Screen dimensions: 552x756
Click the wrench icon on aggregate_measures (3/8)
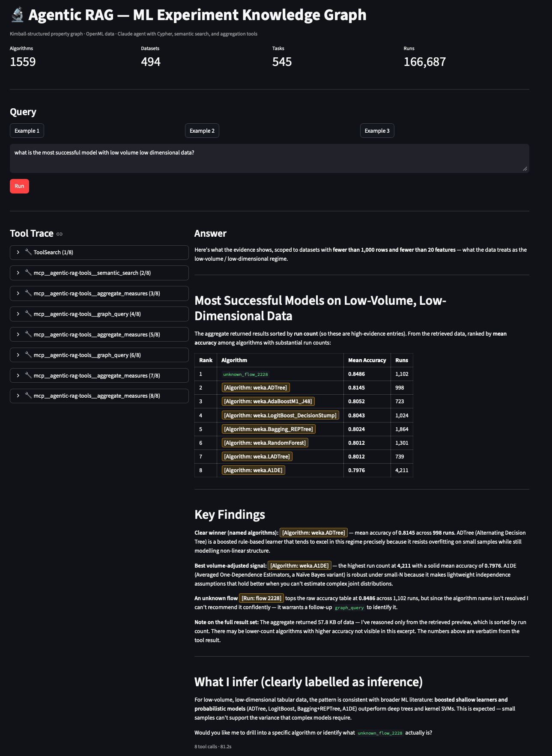click(28, 293)
